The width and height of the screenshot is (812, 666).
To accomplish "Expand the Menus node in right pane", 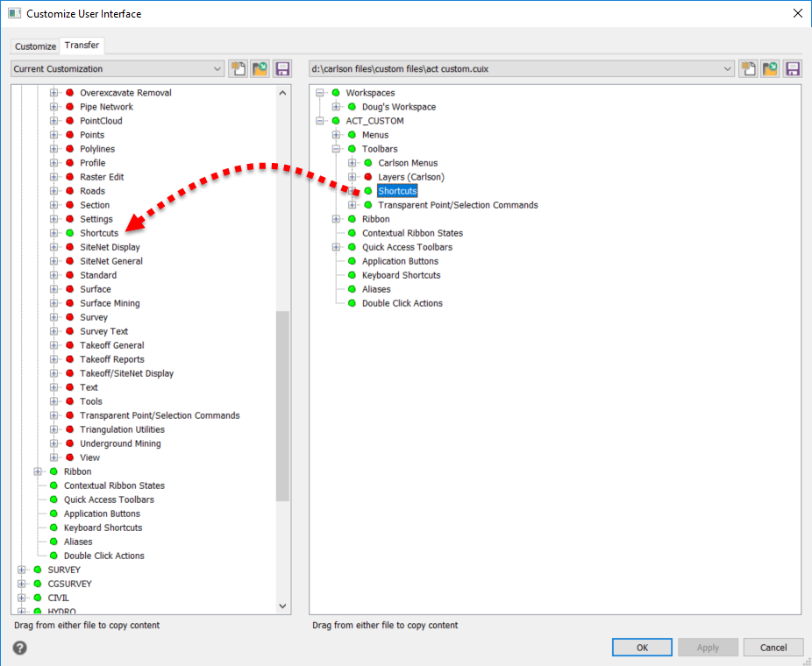I will [336, 135].
